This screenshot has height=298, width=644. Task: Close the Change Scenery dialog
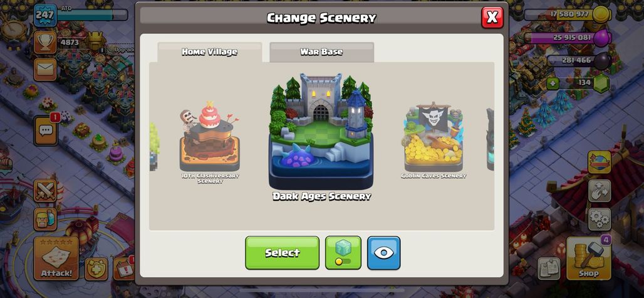click(x=492, y=18)
